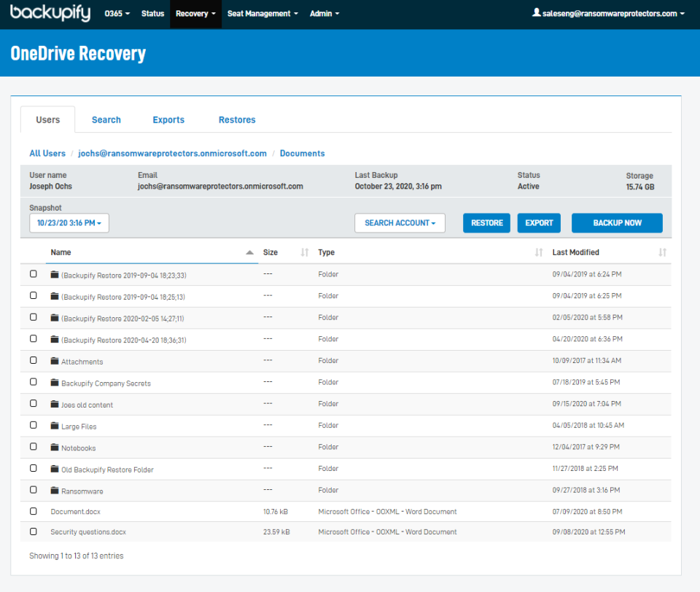This screenshot has height=592, width=700.
Task: Click the Last Modified sort icon
Action: pyautogui.click(x=662, y=252)
